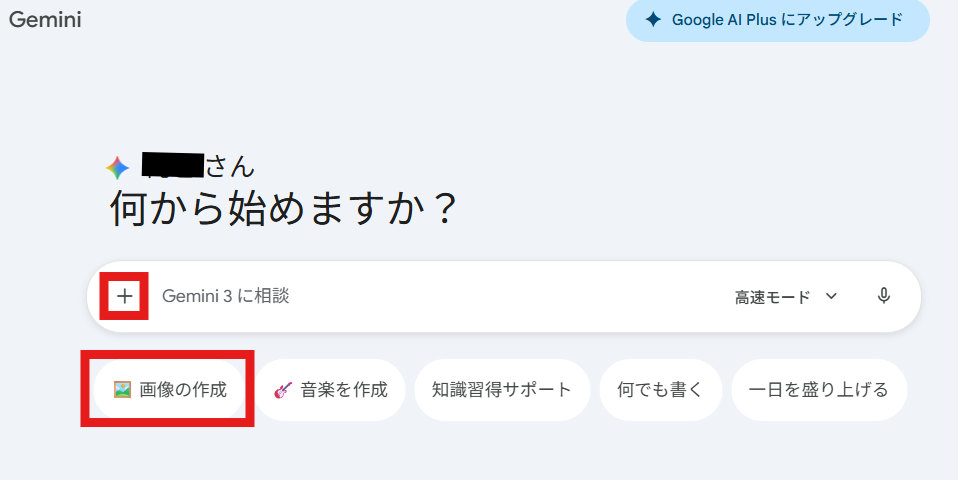The height and width of the screenshot is (480, 958).
Task: Select the 知識習得サポート suggestion chip
Action: point(501,390)
